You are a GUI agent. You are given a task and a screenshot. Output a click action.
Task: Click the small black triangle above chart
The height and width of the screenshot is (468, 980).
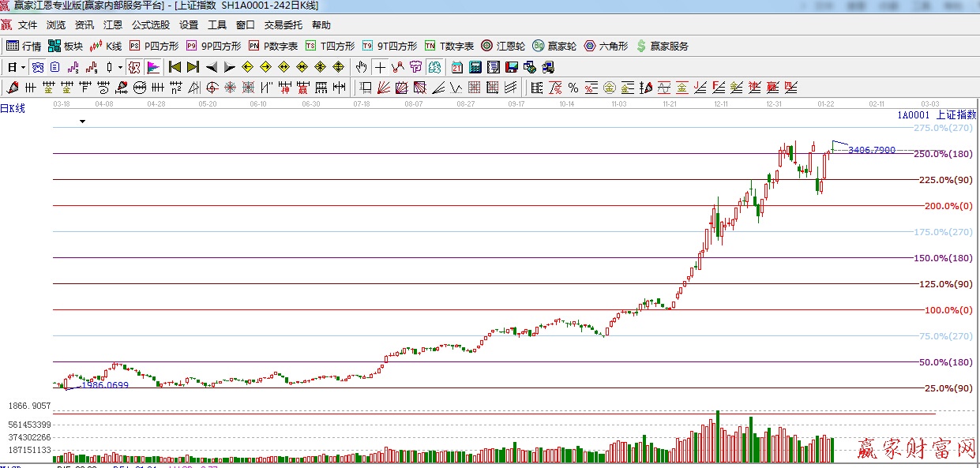pyautogui.click(x=82, y=122)
